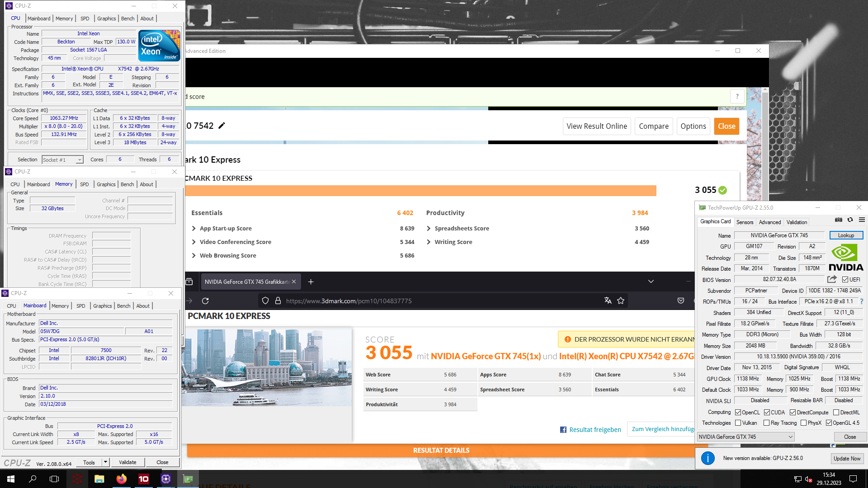The height and width of the screenshot is (488, 868).
Task: Open taskbar Search
Action: [33, 479]
